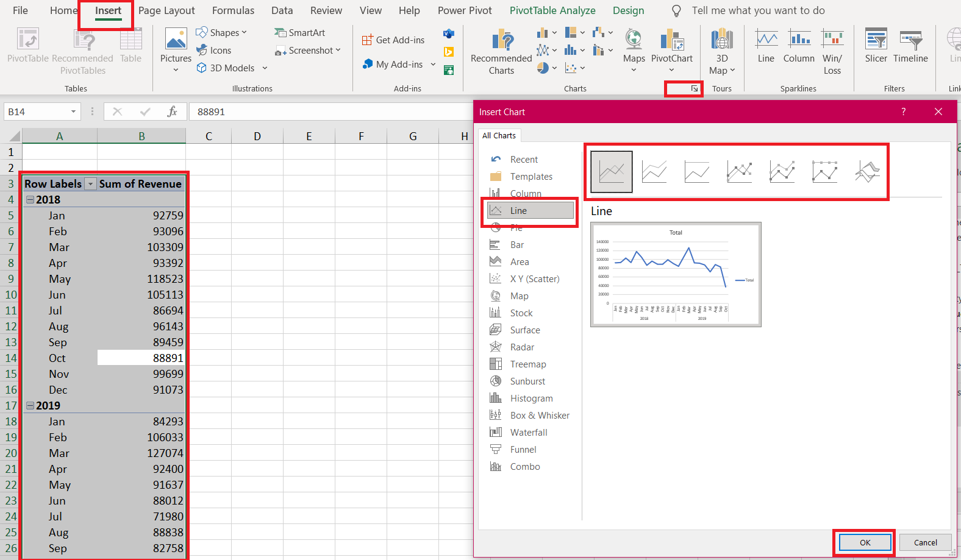961x560 pixels.
Task: Click OK in Insert Chart dialog
Action: (x=865, y=542)
